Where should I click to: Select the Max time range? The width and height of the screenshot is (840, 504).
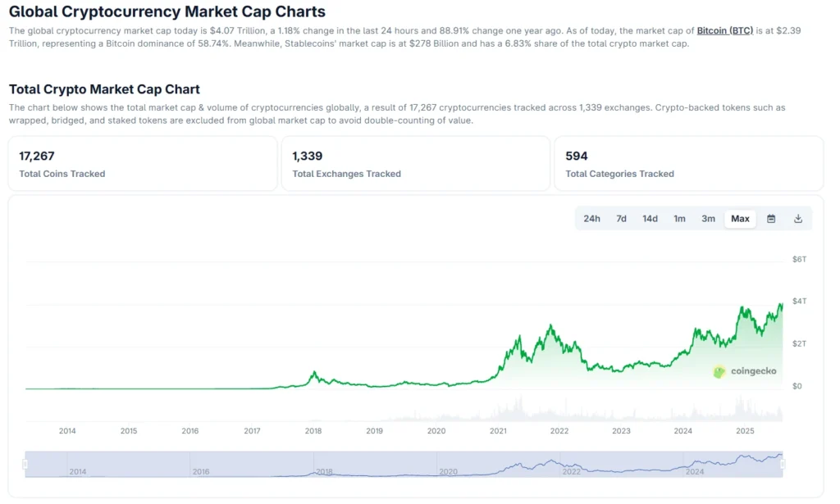740,219
